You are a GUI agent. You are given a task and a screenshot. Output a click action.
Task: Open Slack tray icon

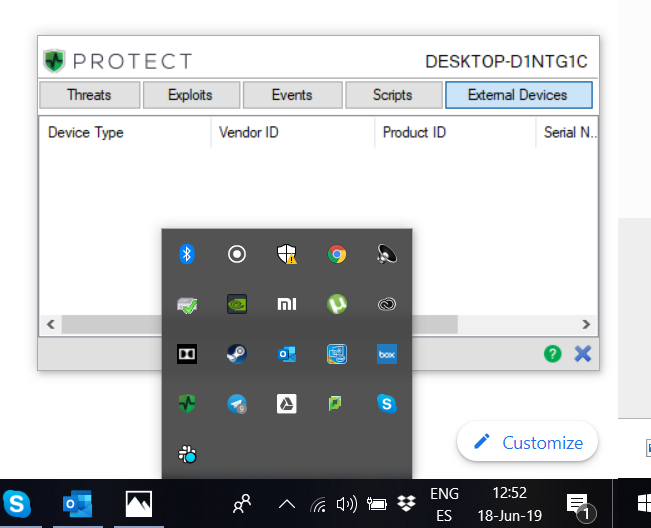click(x=187, y=454)
